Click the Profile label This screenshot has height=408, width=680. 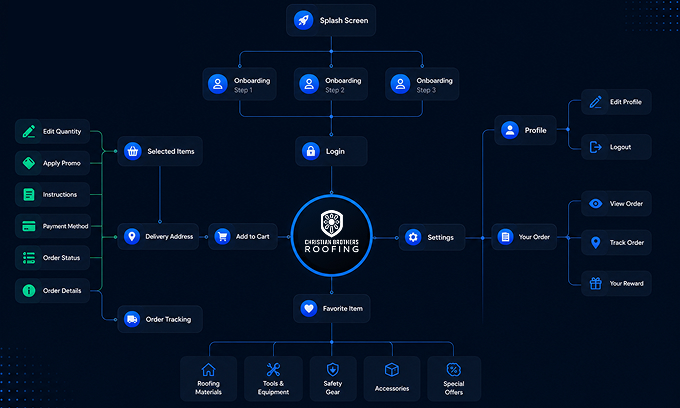(x=536, y=130)
